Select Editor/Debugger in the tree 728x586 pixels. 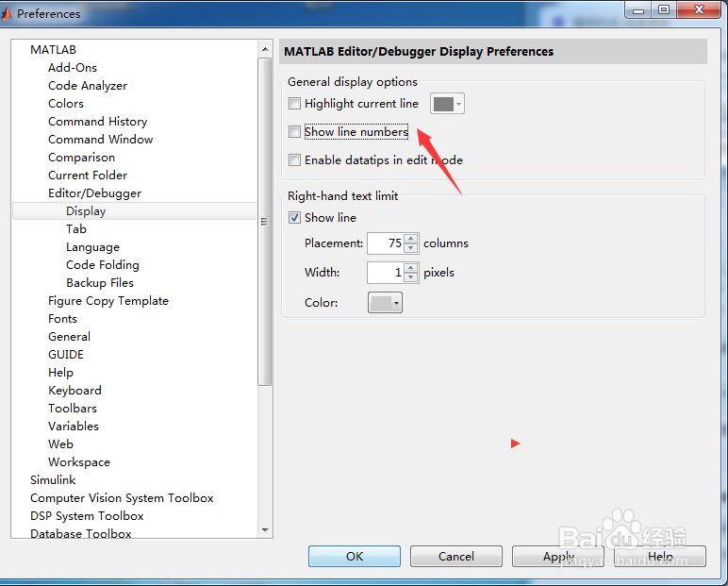pyautogui.click(x=94, y=193)
